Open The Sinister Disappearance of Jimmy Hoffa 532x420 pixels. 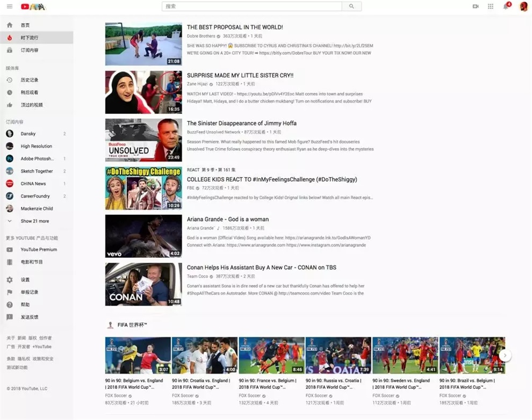coord(242,124)
